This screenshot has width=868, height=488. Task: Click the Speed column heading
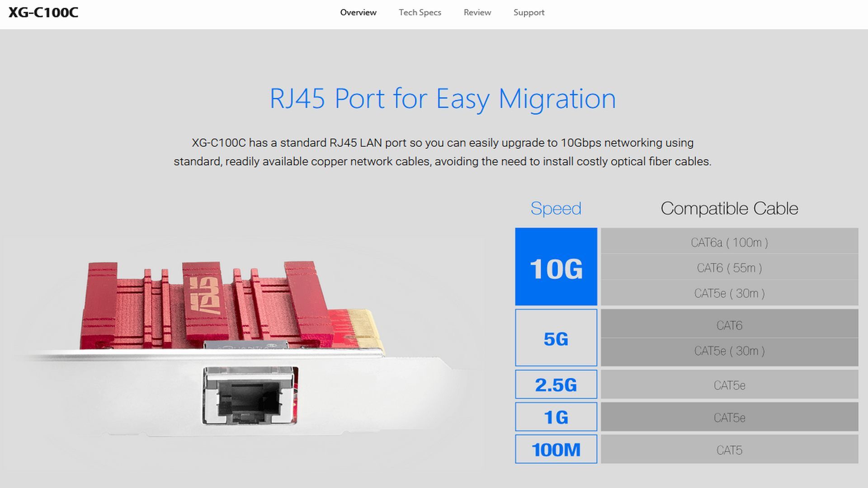coord(556,209)
